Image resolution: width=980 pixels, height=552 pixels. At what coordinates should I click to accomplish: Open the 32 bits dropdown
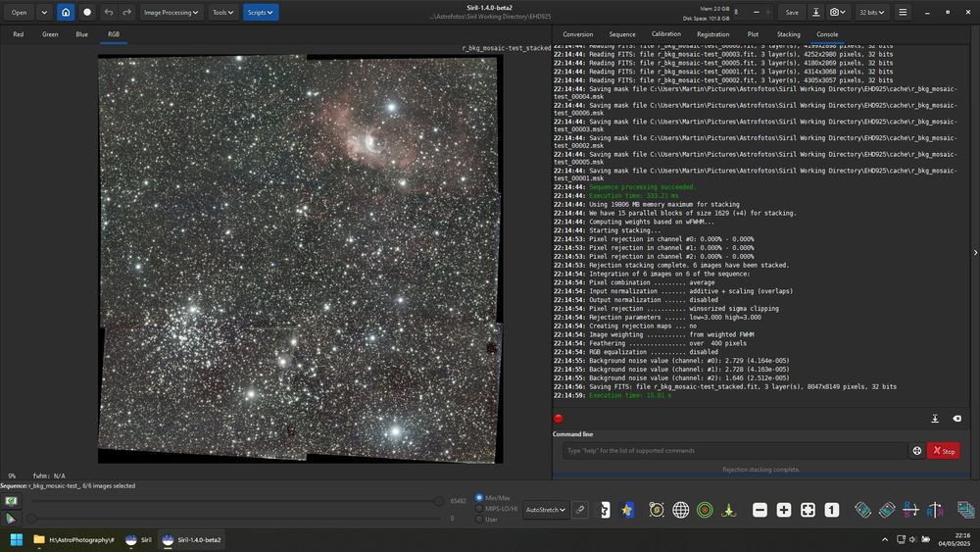tap(871, 12)
